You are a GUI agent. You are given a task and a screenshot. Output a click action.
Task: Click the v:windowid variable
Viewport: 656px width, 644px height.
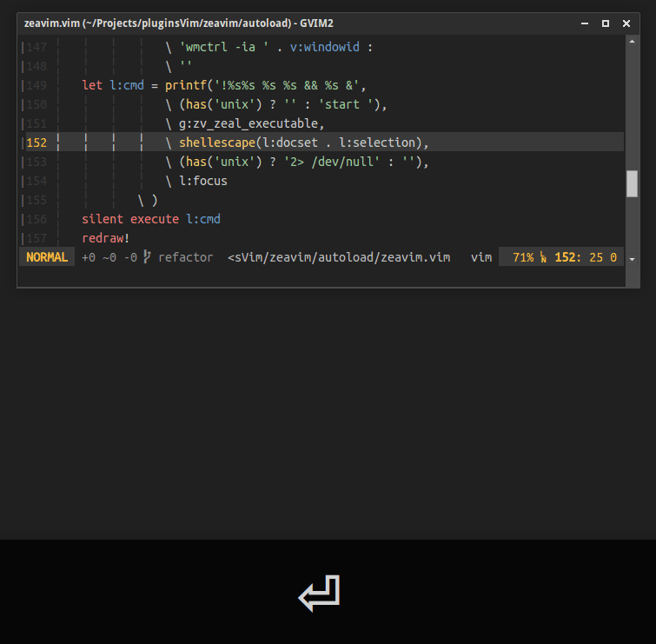point(325,47)
